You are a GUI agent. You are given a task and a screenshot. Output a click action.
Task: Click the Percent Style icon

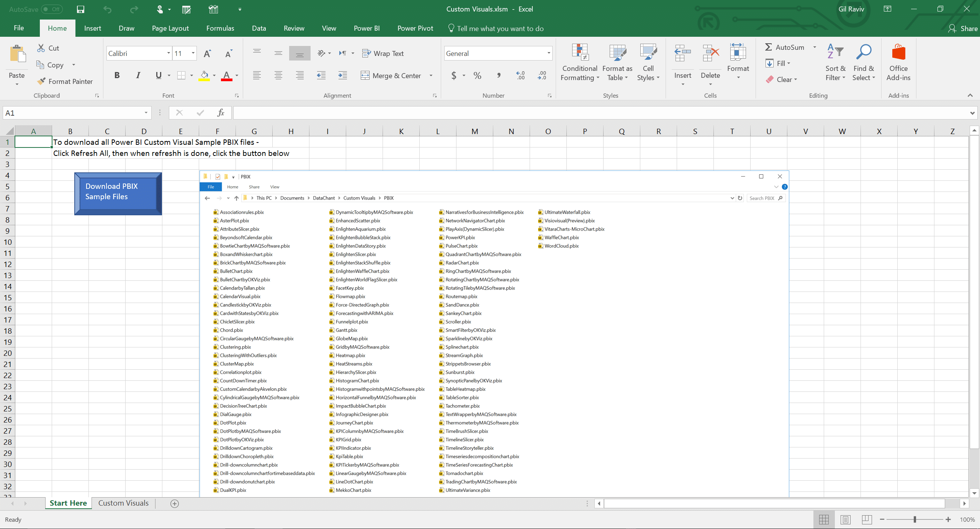click(x=477, y=75)
